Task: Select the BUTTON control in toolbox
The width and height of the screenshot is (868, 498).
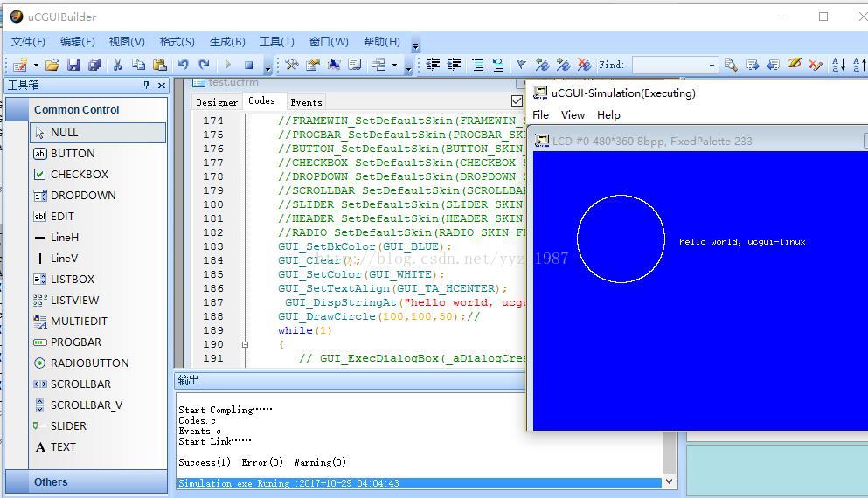Action: pos(73,154)
